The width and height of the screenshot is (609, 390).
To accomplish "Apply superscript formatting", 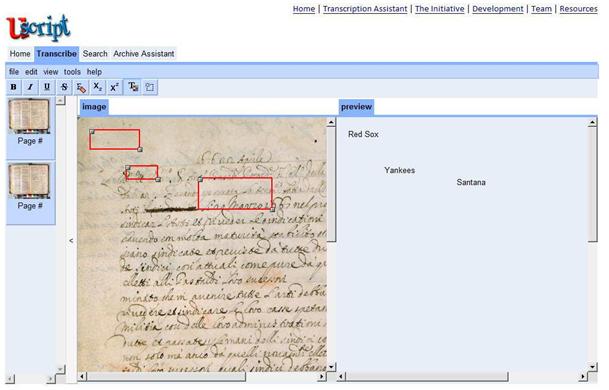I will pos(114,87).
